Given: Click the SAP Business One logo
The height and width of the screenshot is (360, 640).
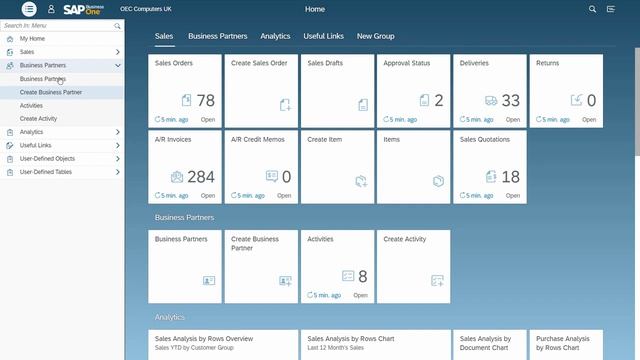Looking at the screenshot, I should pos(84,9).
